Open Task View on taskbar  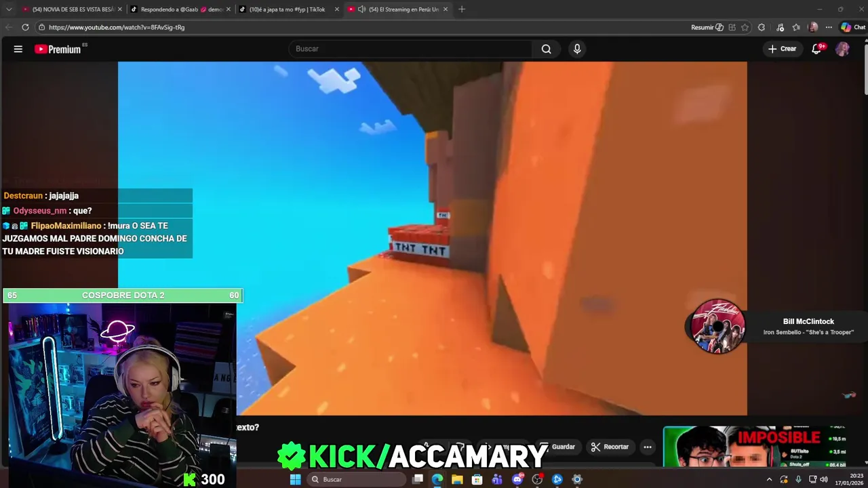pos(418,479)
